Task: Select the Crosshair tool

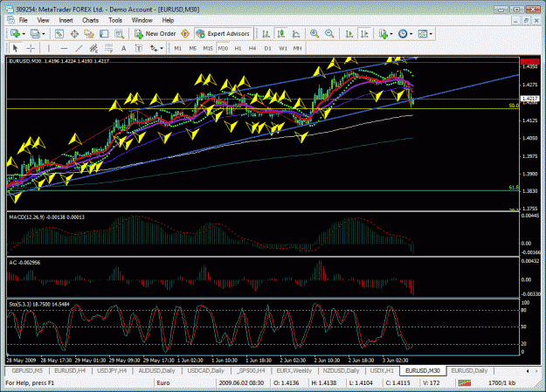Action: (x=31, y=48)
